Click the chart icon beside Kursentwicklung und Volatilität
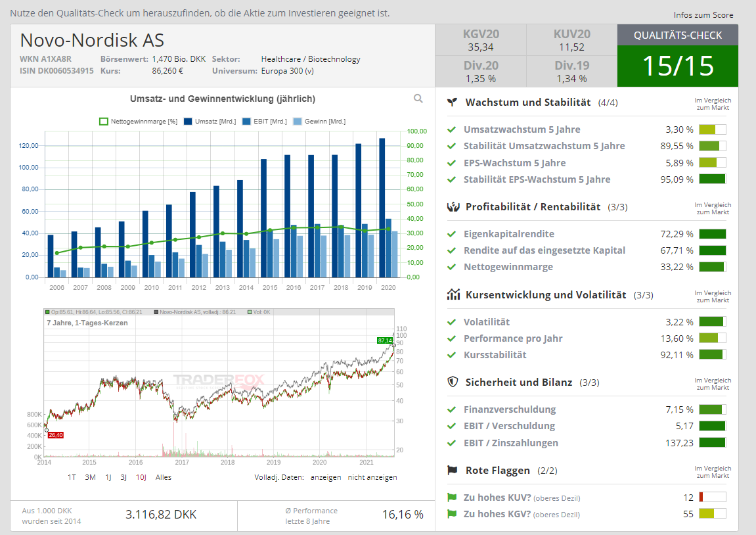 pyautogui.click(x=452, y=294)
